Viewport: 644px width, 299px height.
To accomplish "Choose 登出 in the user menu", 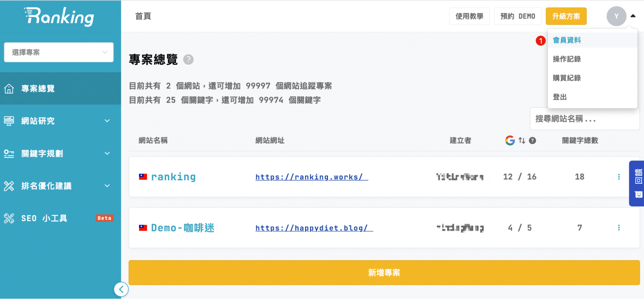I will pyautogui.click(x=560, y=97).
